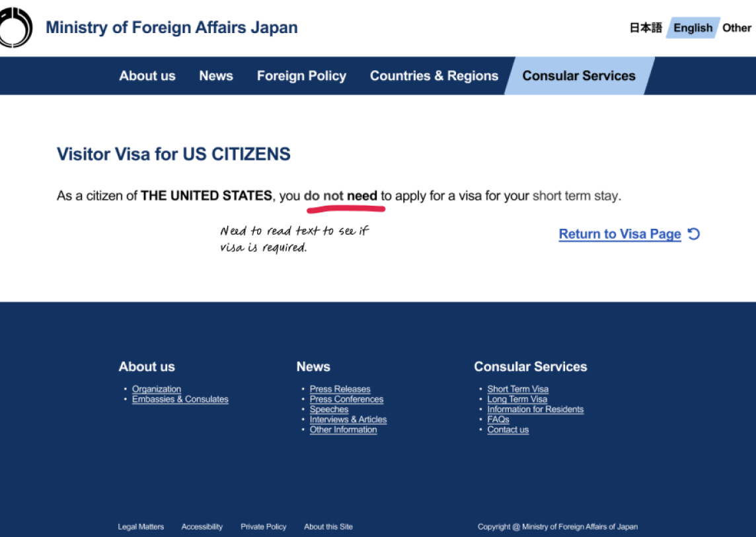Switch language to 日本語
756x537 pixels.
(x=646, y=28)
